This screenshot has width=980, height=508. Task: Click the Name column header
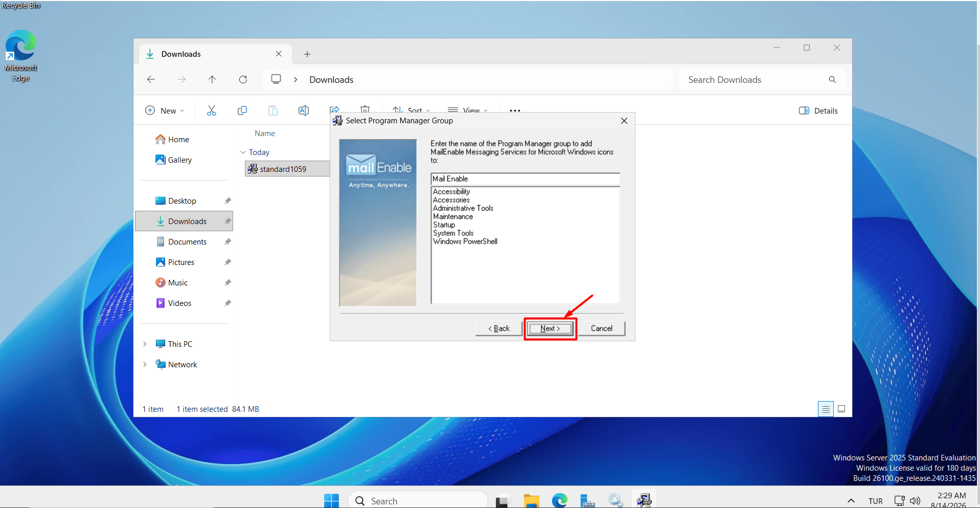(x=265, y=133)
